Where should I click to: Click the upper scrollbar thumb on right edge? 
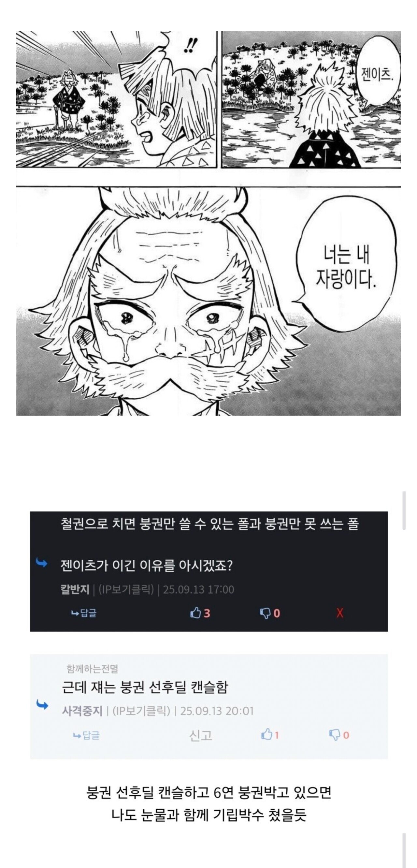click(404, 510)
